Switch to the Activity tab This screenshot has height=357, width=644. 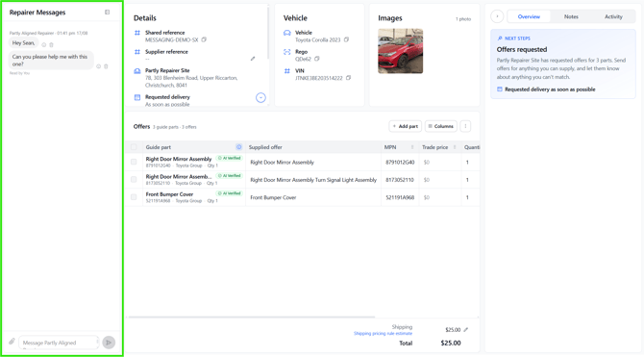(x=613, y=16)
